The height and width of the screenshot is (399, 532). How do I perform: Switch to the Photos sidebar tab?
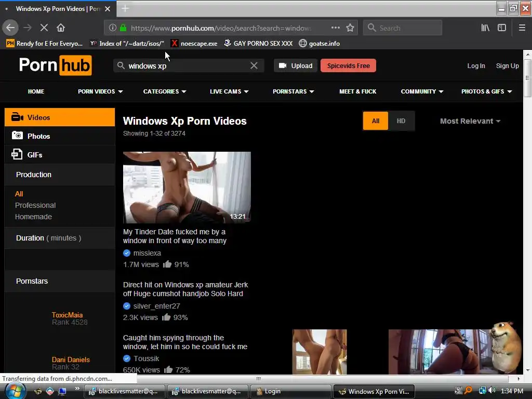click(60, 136)
